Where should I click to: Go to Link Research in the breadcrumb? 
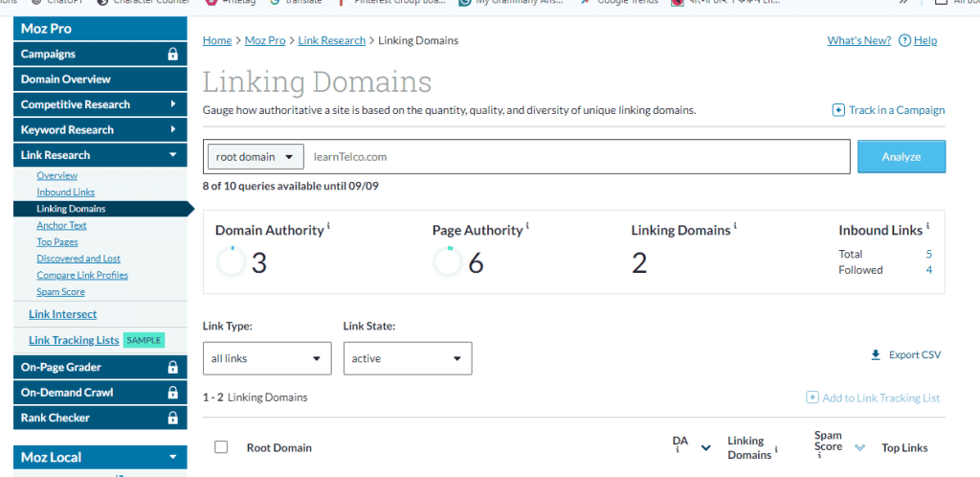tap(332, 40)
